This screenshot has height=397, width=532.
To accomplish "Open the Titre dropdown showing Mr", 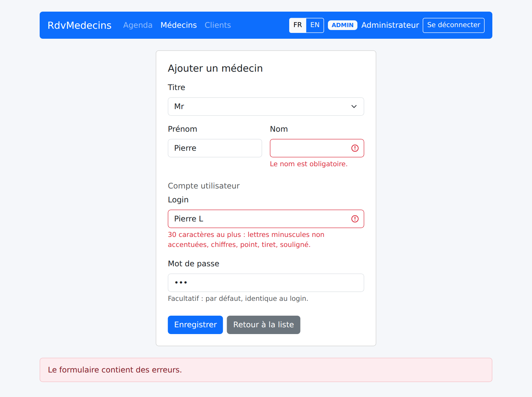I will point(266,107).
